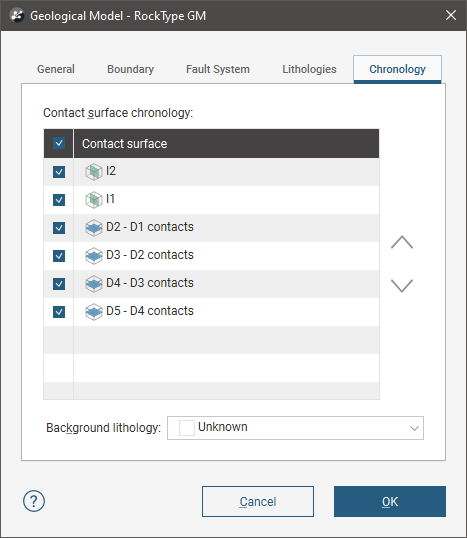Select the D3 - D2 contacts deposit icon
467x538 pixels.
tap(94, 256)
